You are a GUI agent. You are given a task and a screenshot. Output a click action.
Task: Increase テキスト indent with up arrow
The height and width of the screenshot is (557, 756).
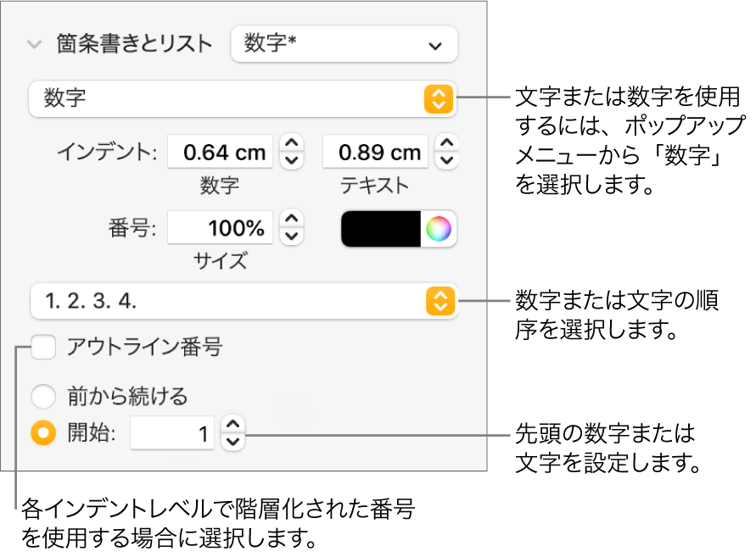447,144
